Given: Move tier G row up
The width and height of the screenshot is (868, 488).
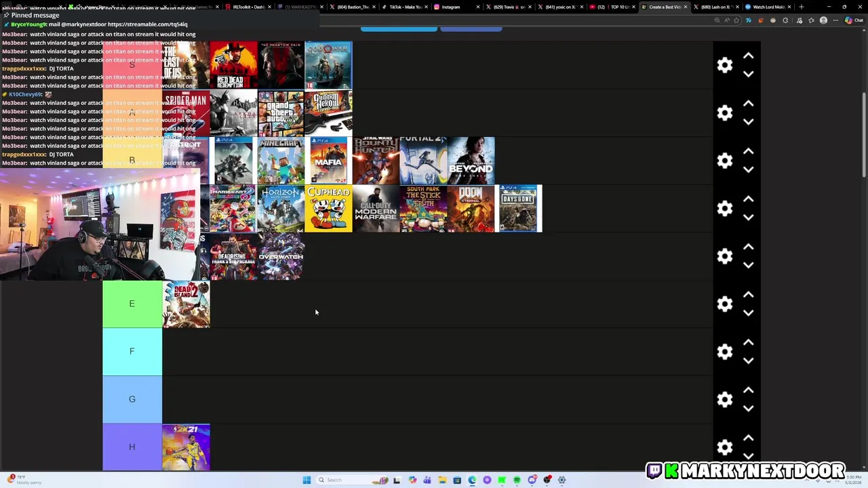Looking at the screenshot, I should pos(748,390).
